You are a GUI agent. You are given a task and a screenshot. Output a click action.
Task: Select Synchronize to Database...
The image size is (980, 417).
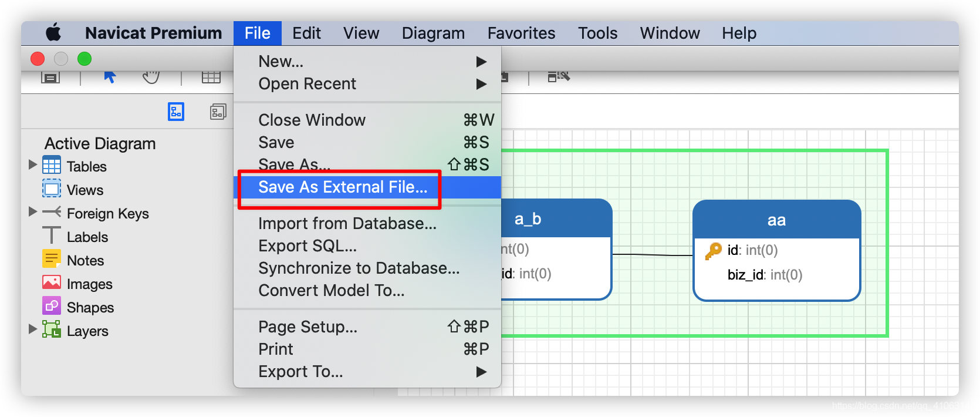click(x=367, y=268)
